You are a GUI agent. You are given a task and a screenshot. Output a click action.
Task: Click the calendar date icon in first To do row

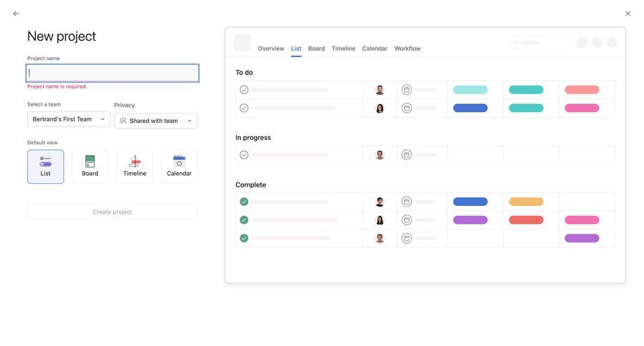(406, 90)
